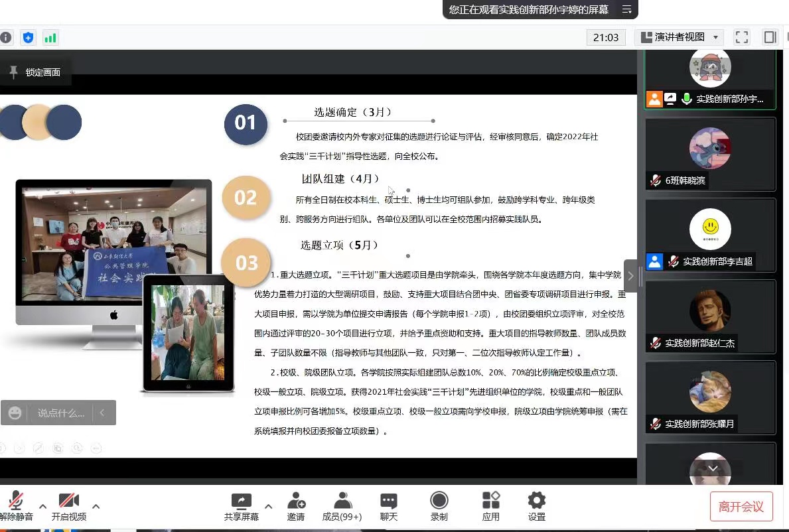
Task: Open the 成员(99+) members list
Action: (x=342, y=507)
